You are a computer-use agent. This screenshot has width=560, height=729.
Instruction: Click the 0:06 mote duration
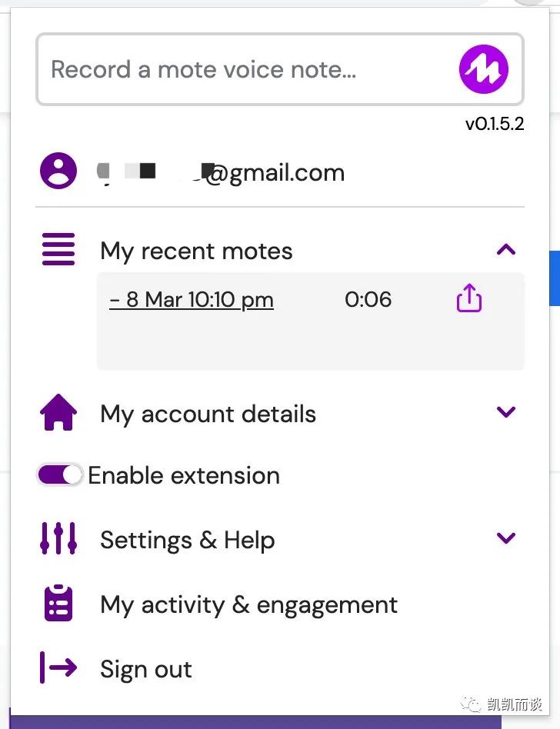pos(368,299)
